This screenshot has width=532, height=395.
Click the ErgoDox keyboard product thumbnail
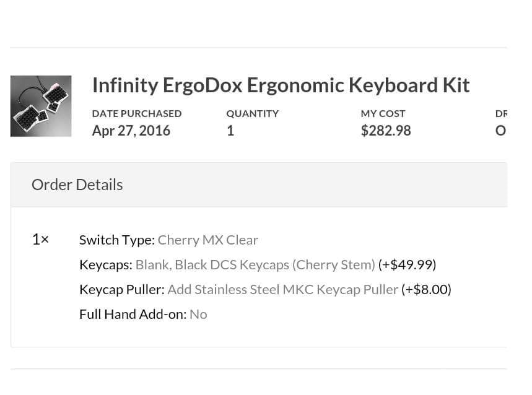[x=41, y=106]
